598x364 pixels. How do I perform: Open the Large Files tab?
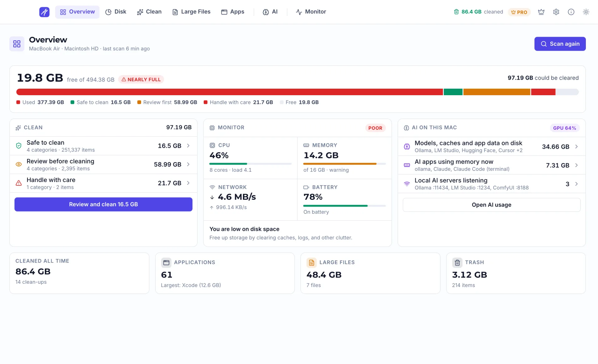point(191,12)
